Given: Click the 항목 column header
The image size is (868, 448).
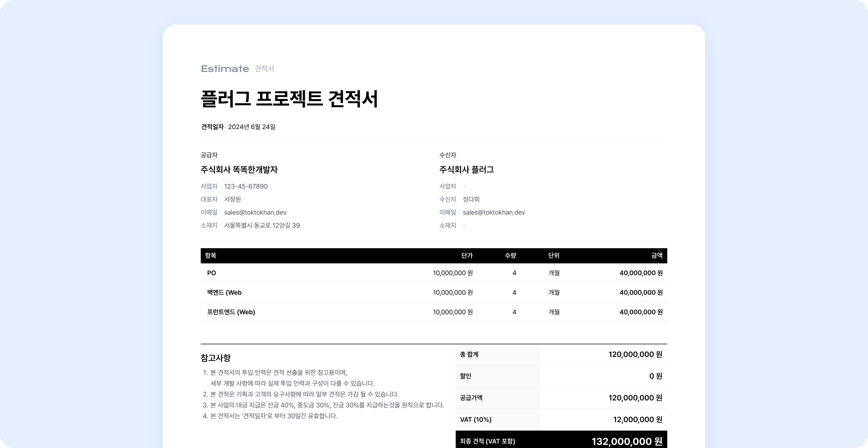Looking at the screenshot, I should pyautogui.click(x=211, y=256).
